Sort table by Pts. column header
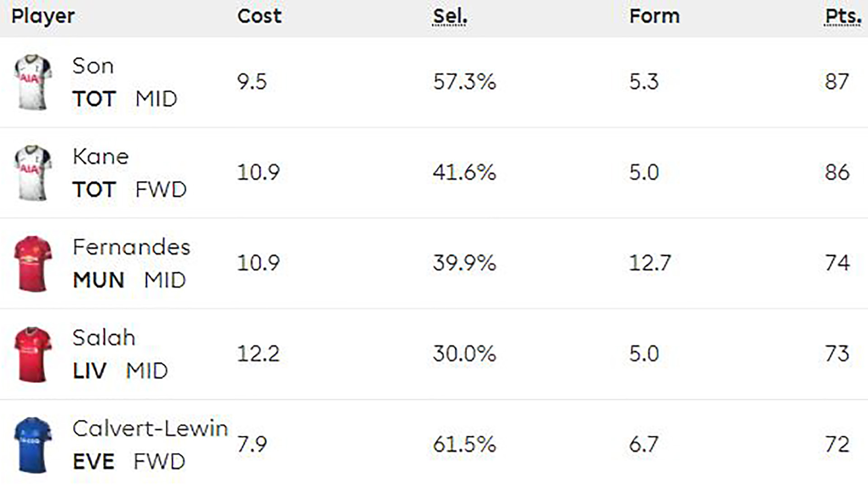 (843, 17)
